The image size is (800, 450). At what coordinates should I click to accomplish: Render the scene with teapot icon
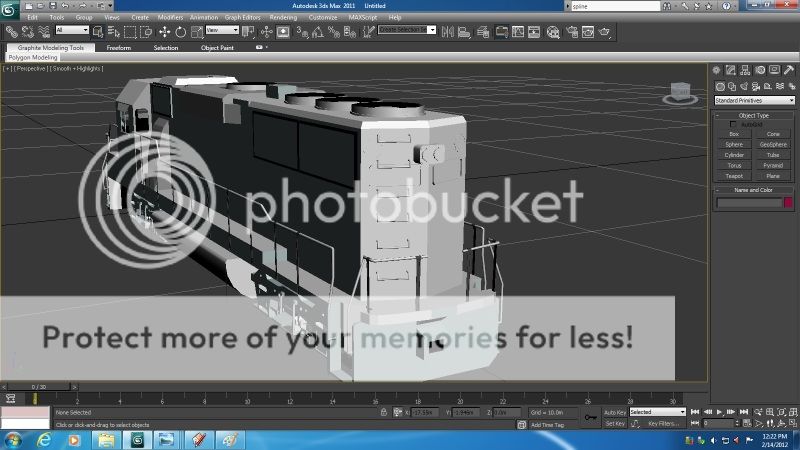click(x=604, y=31)
